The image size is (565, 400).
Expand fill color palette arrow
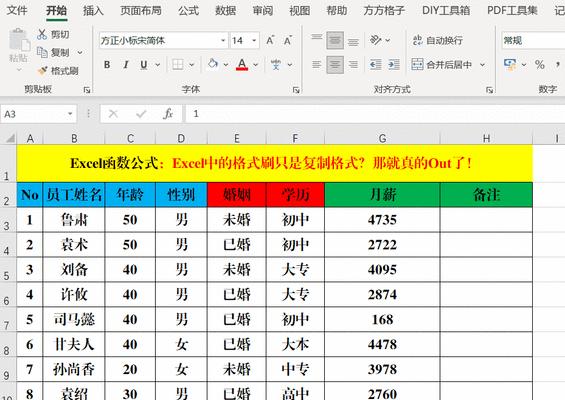(226, 65)
